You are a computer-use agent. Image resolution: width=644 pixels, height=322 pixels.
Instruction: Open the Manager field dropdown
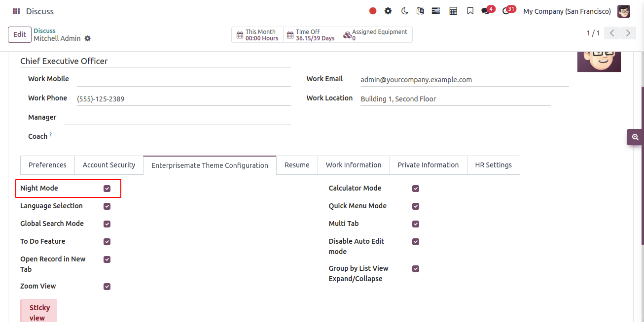[x=178, y=118]
